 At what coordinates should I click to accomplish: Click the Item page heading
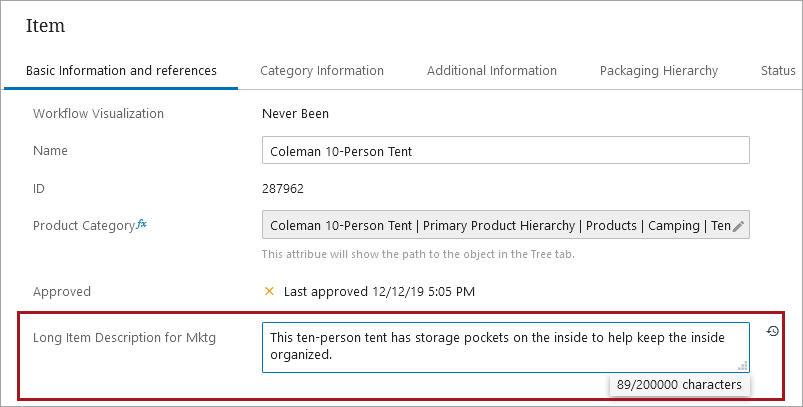[x=46, y=26]
